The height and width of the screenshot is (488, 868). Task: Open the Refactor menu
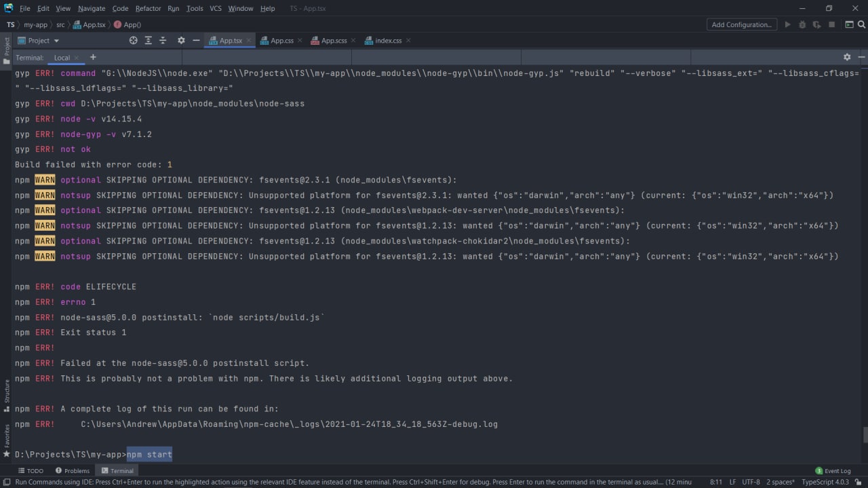point(148,8)
